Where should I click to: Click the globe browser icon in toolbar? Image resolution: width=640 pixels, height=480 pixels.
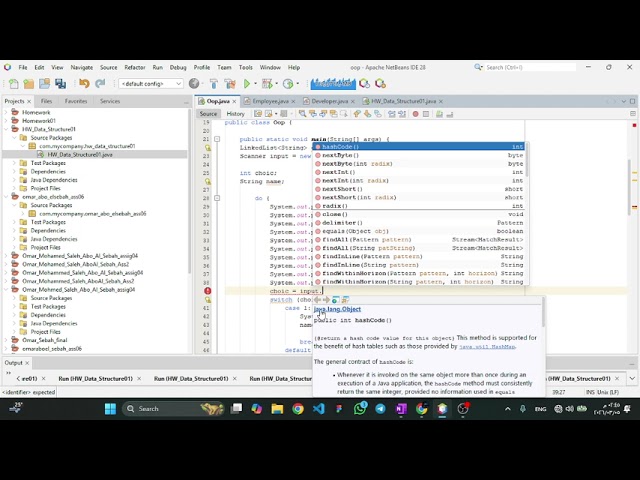coord(194,84)
